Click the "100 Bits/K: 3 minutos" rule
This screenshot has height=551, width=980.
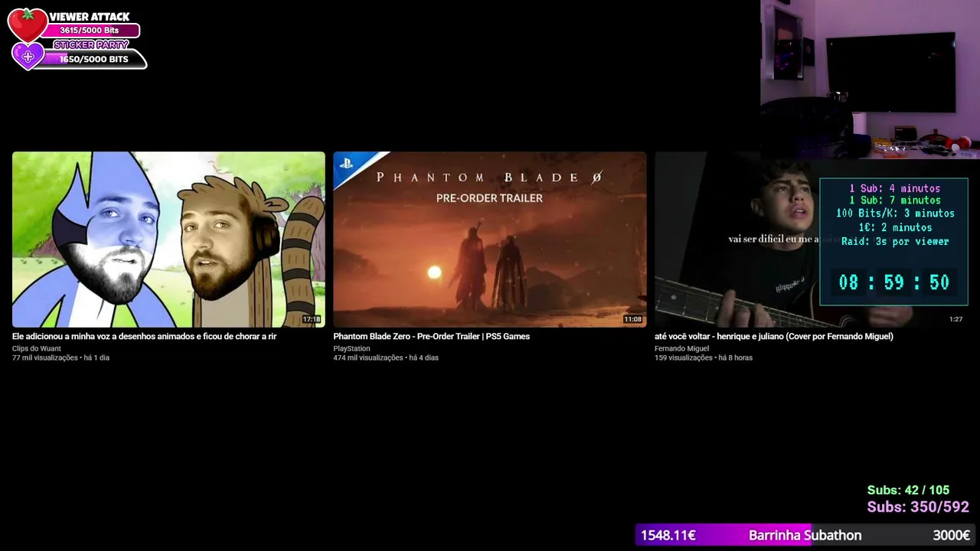(895, 214)
